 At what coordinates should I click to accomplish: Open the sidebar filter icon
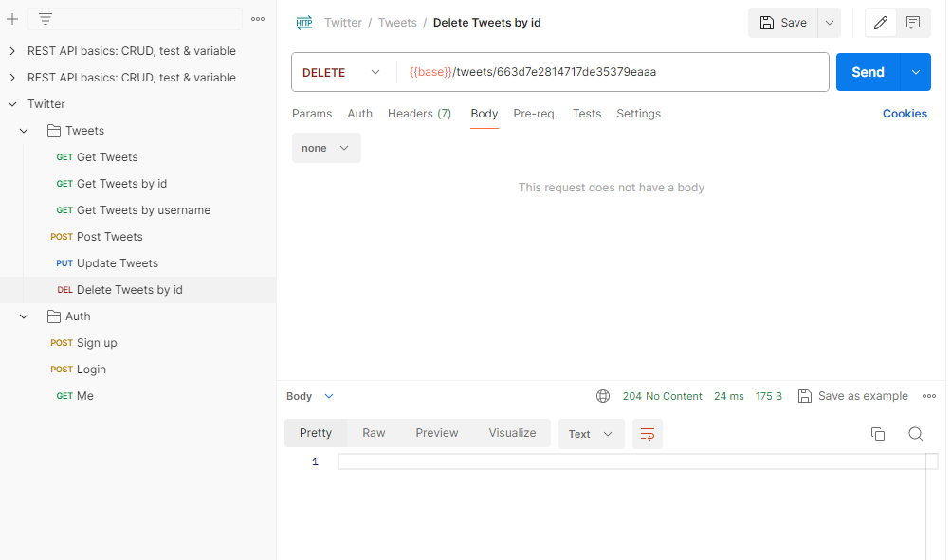coord(46,19)
